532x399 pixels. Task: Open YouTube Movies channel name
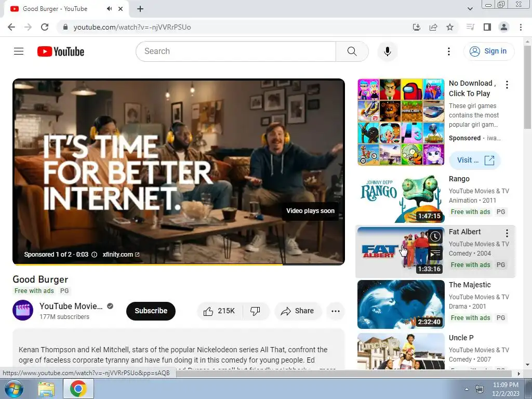pos(71,306)
